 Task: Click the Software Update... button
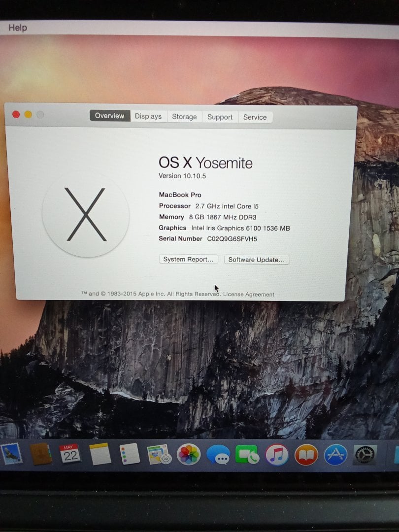tap(257, 260)
